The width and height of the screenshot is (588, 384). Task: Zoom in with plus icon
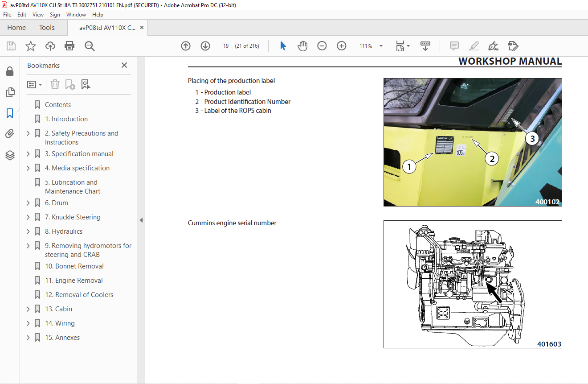pyautogui.click(x=342, y=46)
